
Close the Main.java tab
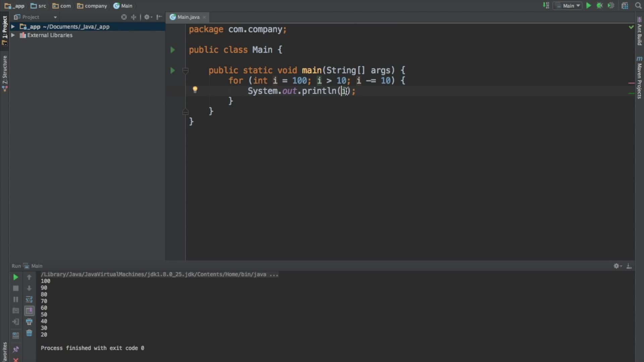point(204,17)
